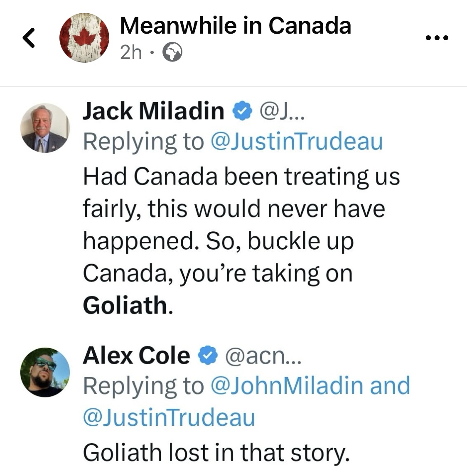This screenshot has width=467, height=476.
Task: Click the Alex Cole display name
Action: (x=136, y=356)
